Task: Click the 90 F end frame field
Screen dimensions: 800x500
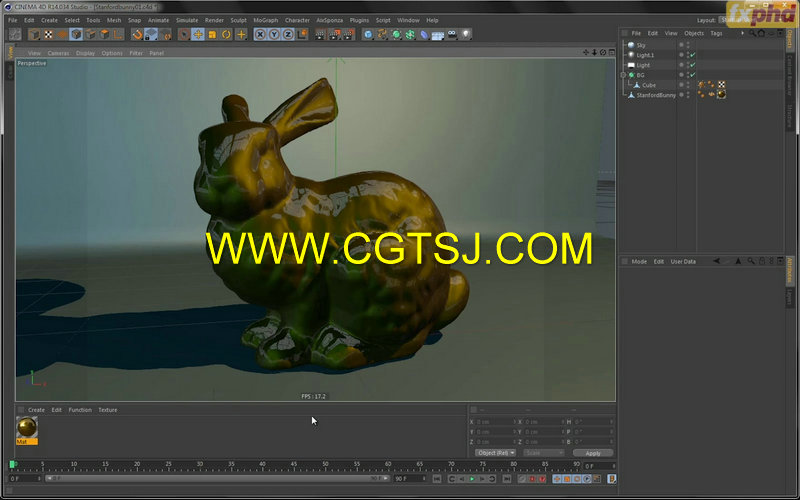Action: point(410,479)
